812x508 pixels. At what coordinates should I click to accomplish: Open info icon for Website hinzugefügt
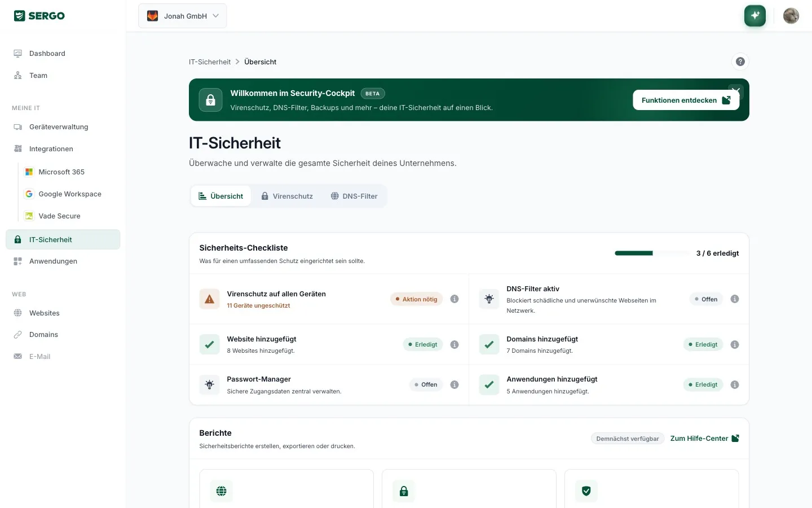pyautogui.click(x=454, y=344)
